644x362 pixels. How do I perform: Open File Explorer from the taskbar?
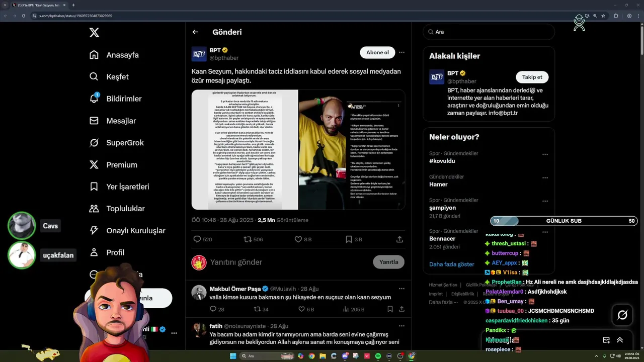[x=323, y=356]
